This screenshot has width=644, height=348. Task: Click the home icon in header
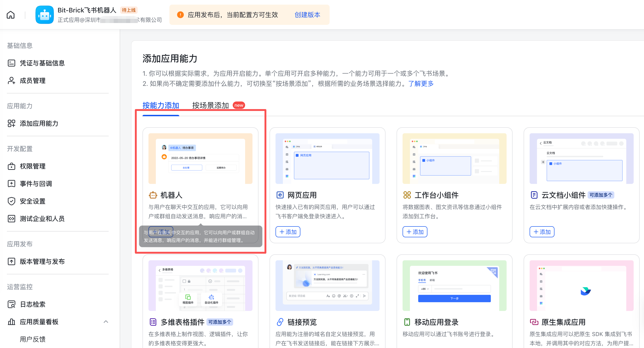coord(11,15)
